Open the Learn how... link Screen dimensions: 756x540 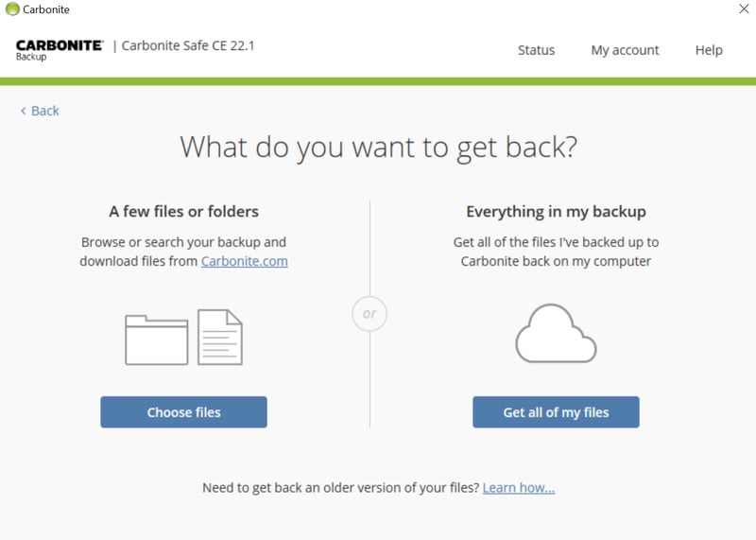click(x=518, y=488)
